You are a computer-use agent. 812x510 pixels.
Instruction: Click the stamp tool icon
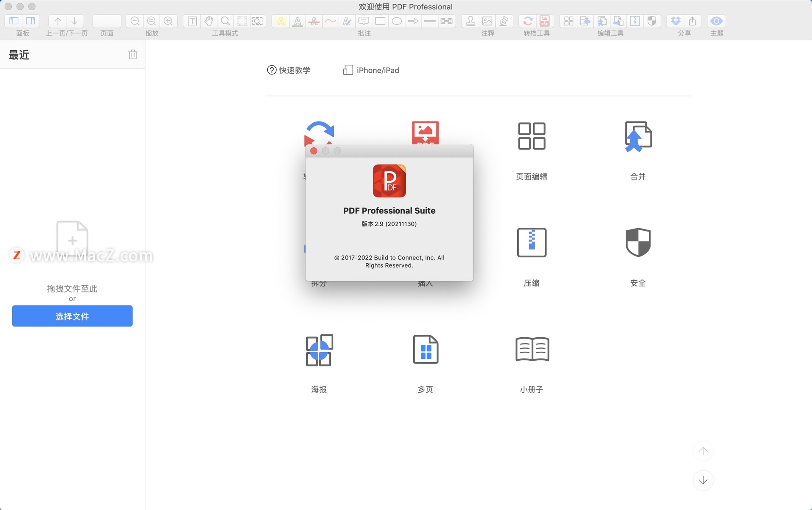tap(471, 21)
